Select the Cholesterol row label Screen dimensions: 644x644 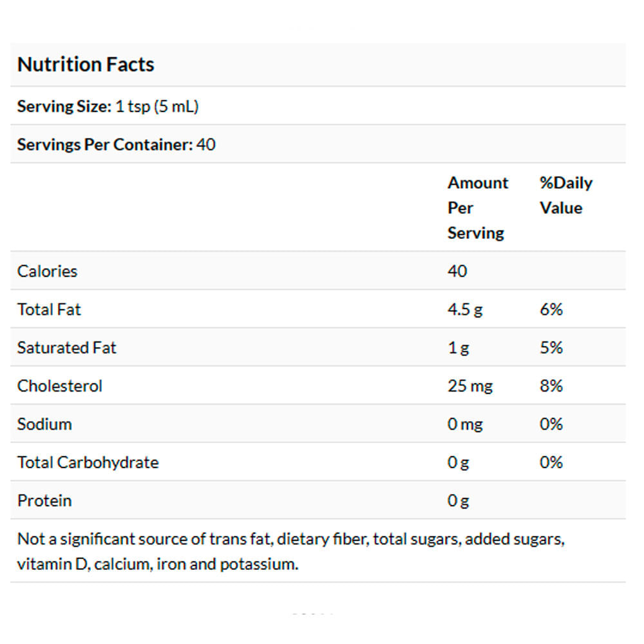[x=59, y=386]
